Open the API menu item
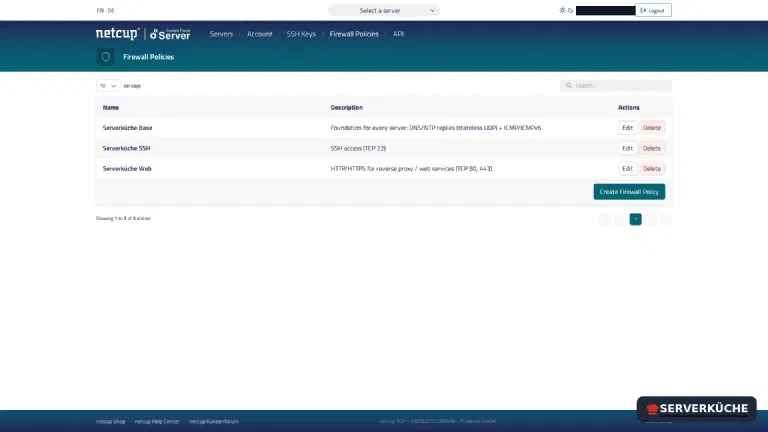 point(398,34)
